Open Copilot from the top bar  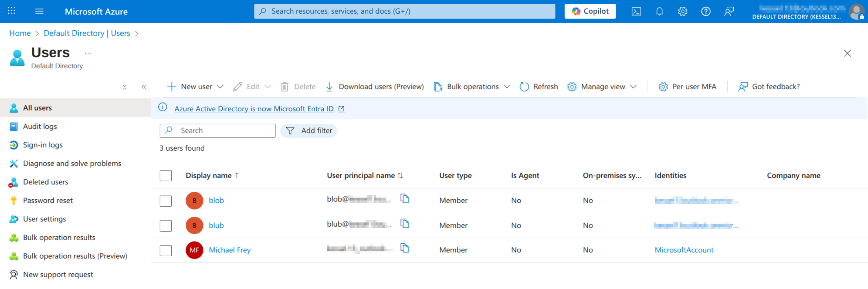(590, 11)
